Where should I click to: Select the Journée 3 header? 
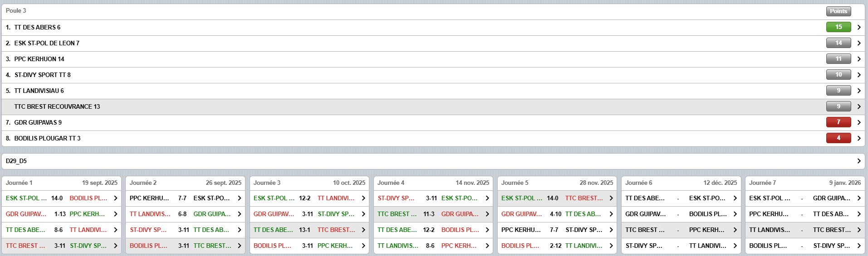coord(309,183)
